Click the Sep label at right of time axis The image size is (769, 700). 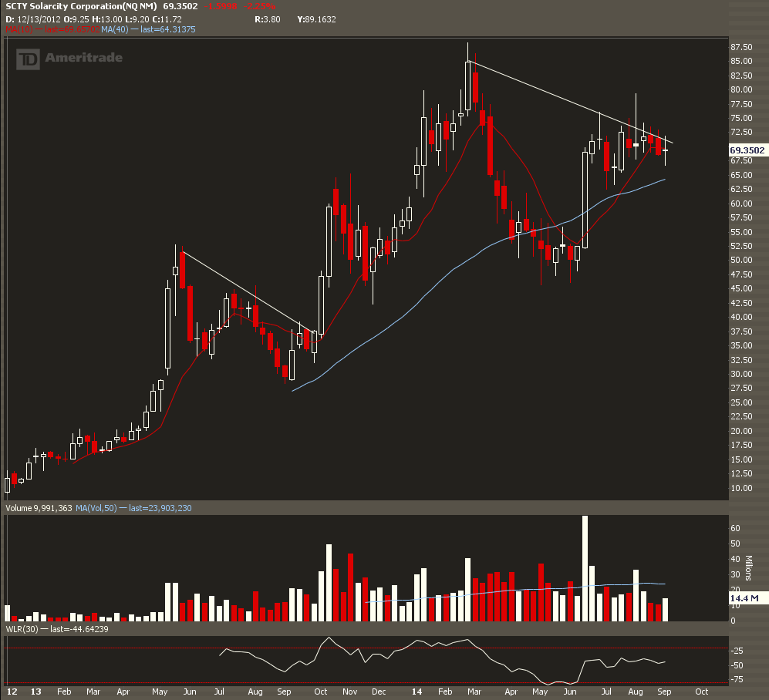[664, 692]
